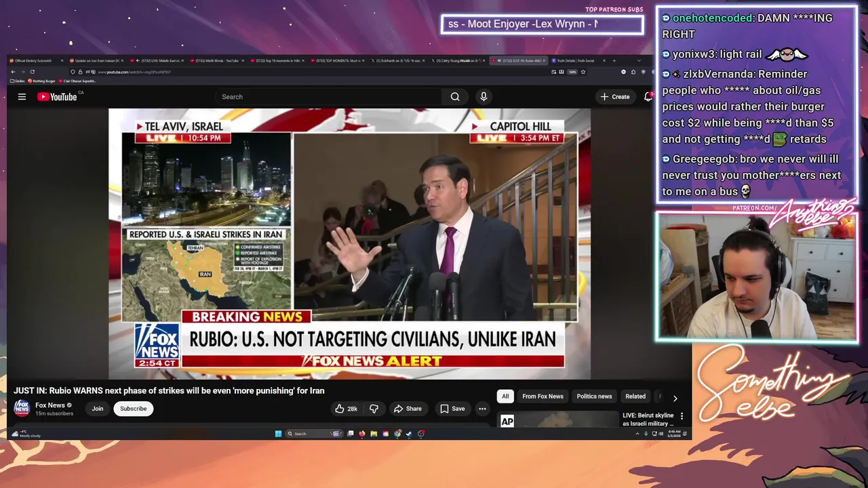Save the video to playlist
This screenshot has width=868, height=488.
click(x=452, y=409)
